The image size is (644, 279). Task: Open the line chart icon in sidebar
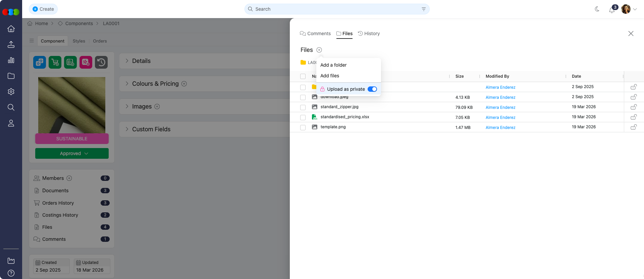click(11, 261)
